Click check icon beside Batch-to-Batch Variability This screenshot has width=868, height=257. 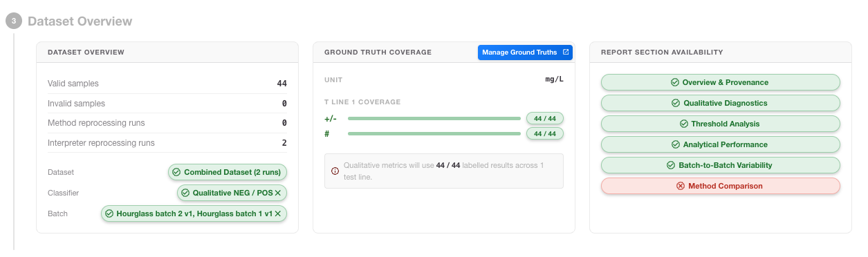671,165
